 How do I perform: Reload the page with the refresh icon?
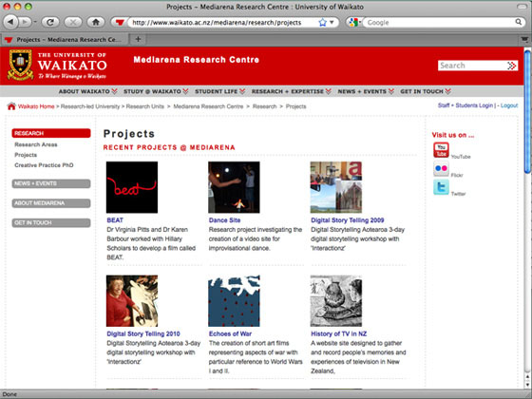[x=50, y=23]
